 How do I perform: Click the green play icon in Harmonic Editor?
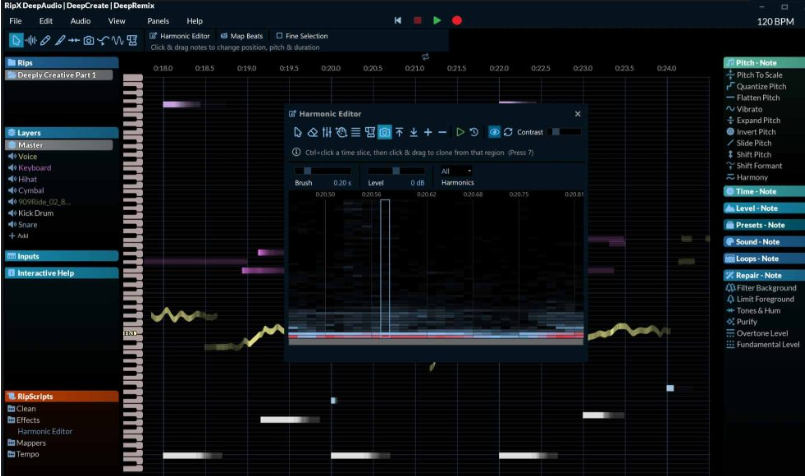tap(460, 132)
